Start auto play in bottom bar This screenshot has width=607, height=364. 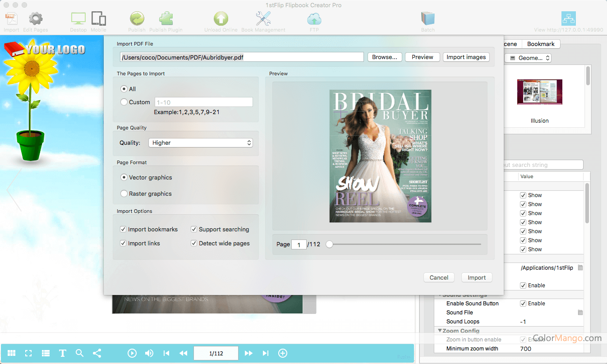tap(132, 353)
